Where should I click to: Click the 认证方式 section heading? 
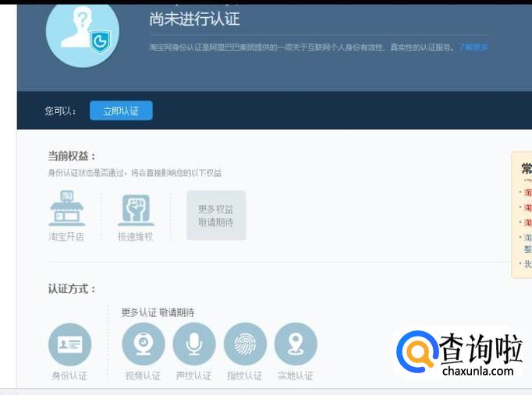pos(72,289)
